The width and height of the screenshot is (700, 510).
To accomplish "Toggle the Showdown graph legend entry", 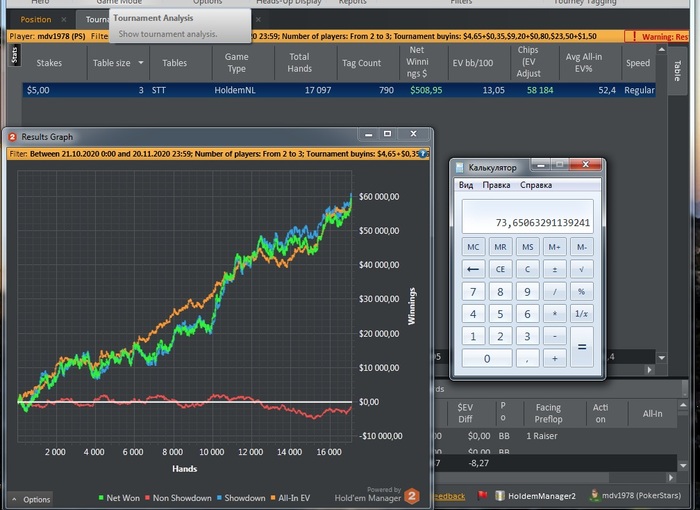I will pyautogui.click(x=241, y=498).
